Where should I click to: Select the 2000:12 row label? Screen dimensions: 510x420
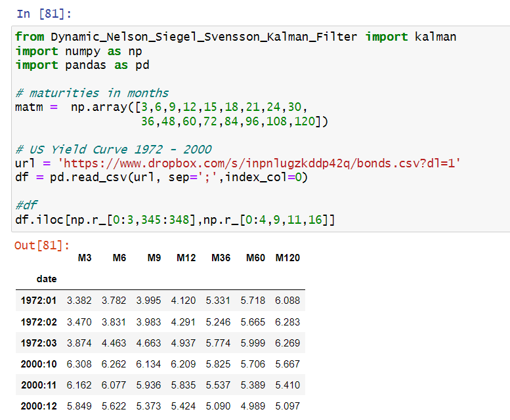(x=39, y=406)
